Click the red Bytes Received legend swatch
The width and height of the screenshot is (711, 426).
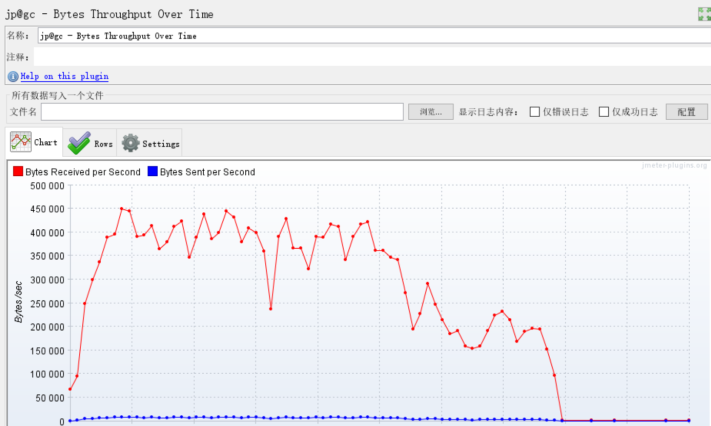[18, 171]
